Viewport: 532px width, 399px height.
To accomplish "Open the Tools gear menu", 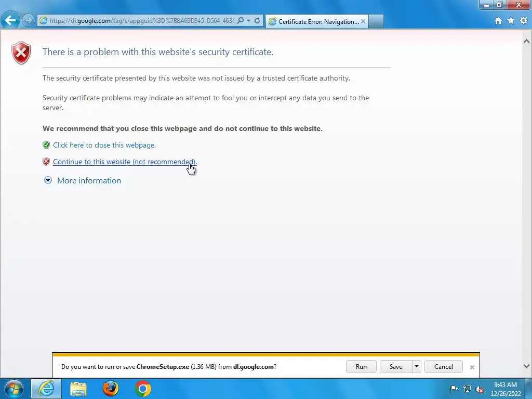I will point(524,21).
